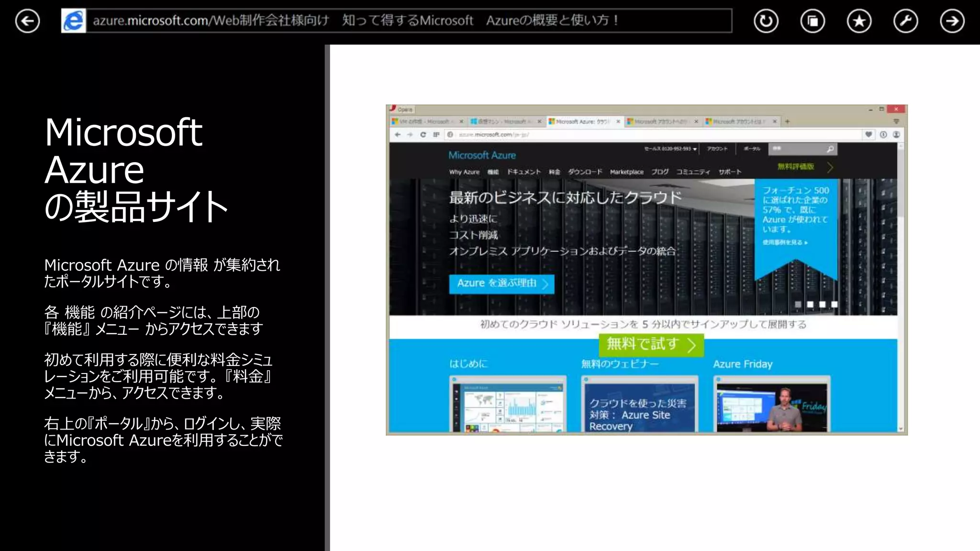Open the 使用事例を見る link
The height and width of the screenshot is (551, 980).
click(785, 242)
